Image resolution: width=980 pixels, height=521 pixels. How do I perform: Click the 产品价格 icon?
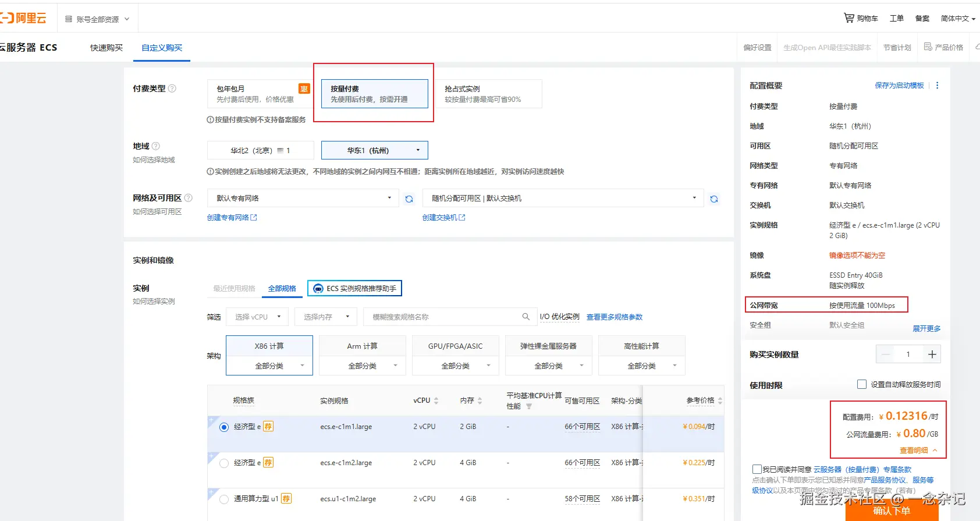coord(928,47)
